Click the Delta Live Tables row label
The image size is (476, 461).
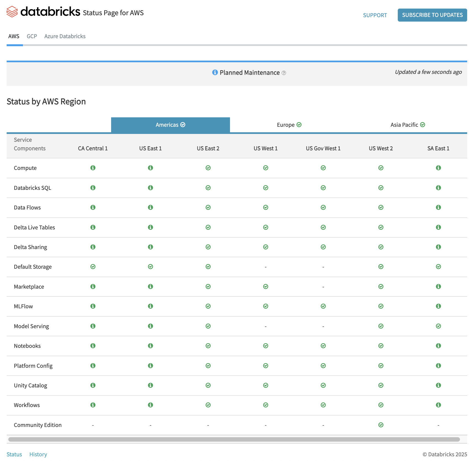(x=35, y=227)
